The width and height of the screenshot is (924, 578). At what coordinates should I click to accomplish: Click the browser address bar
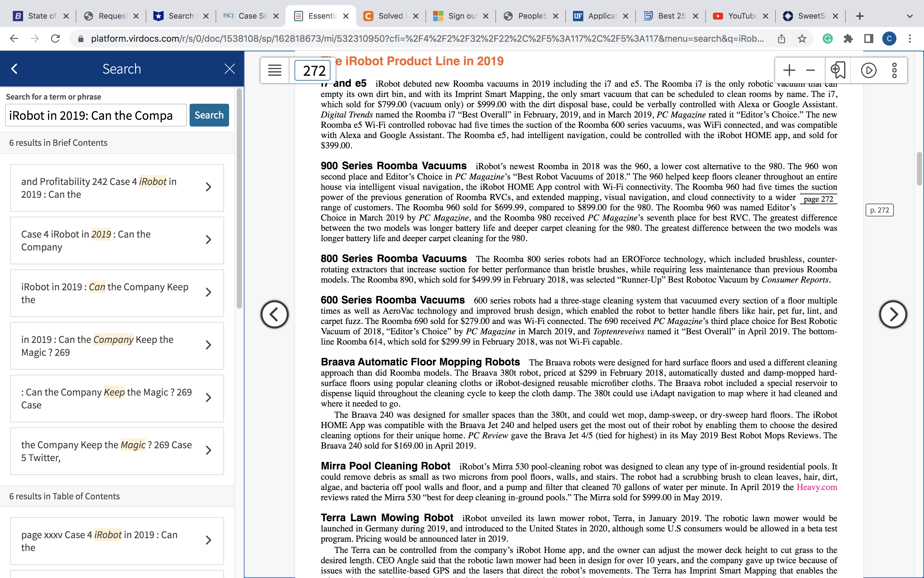[x=427, y=39]
